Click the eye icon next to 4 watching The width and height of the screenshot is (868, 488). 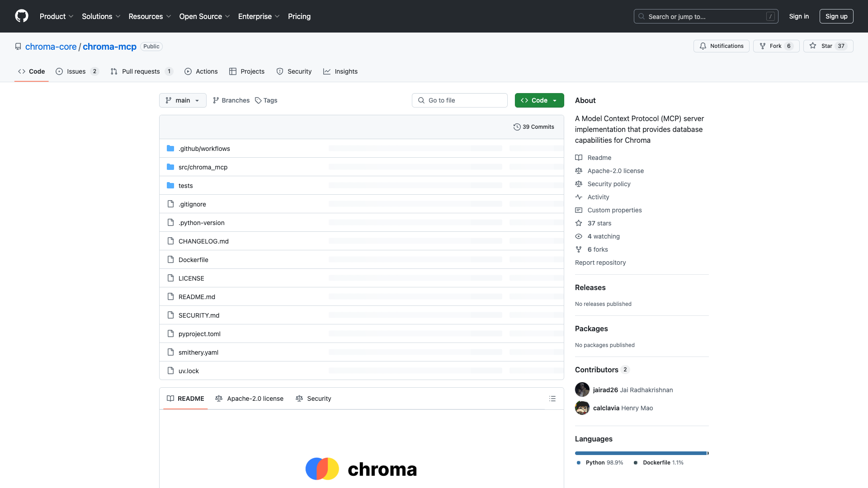(x=579, y=236)
